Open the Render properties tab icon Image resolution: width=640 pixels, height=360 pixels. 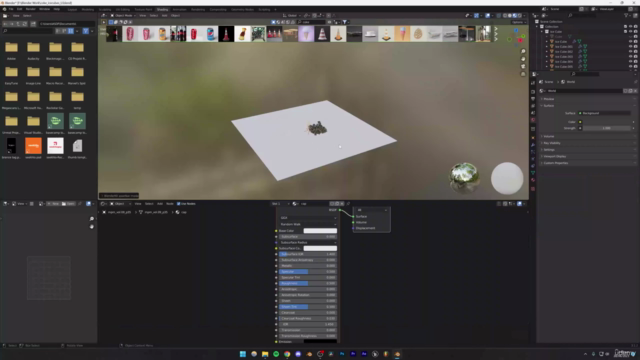[533, 92]
